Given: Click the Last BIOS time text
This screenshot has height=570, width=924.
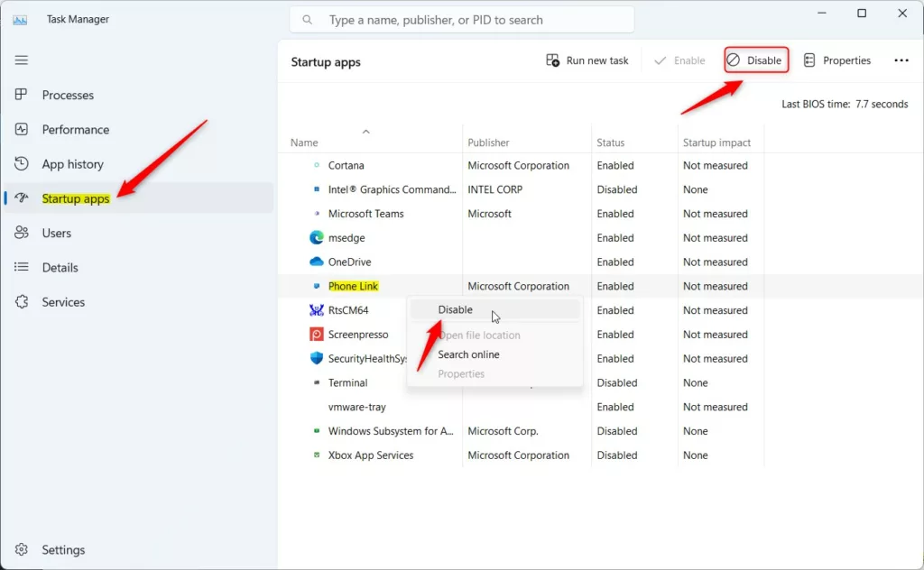Looking at the screenshot, I should tap(845, 104).
